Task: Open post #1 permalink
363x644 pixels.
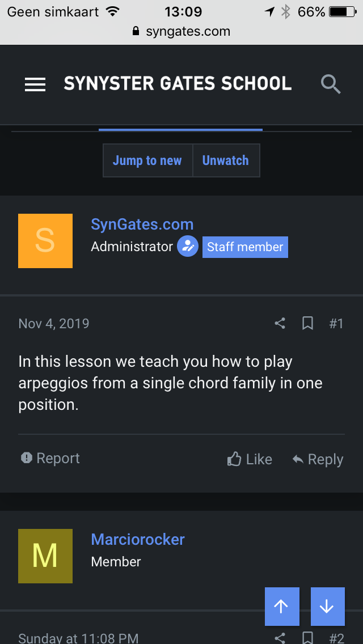Action: pyautogui.click(x=336, y=324)
